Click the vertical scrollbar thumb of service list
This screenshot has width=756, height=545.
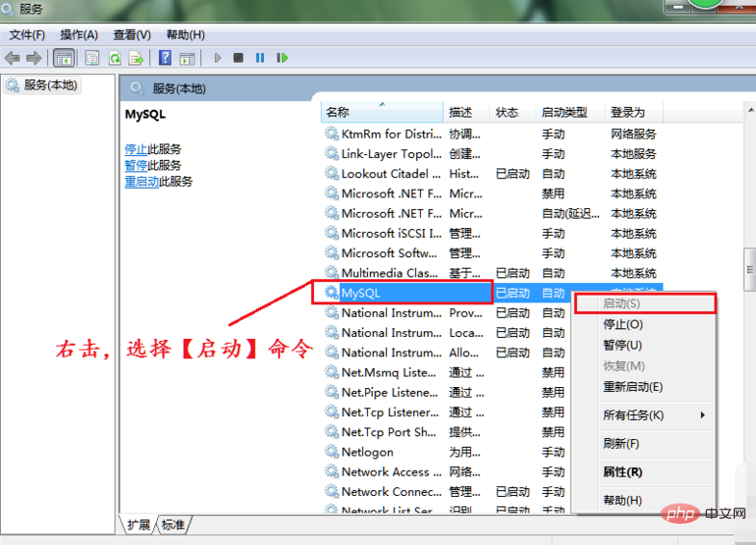(749, 270)
